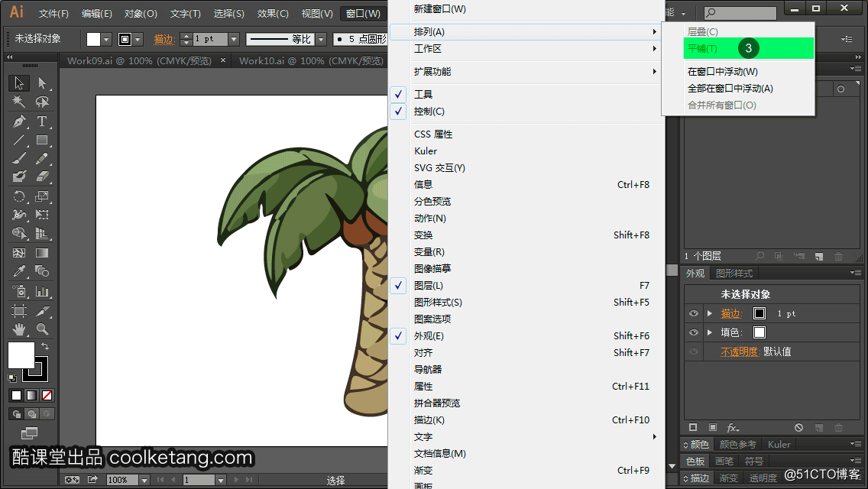Click the large white Fill swatch

click(21, 355)
